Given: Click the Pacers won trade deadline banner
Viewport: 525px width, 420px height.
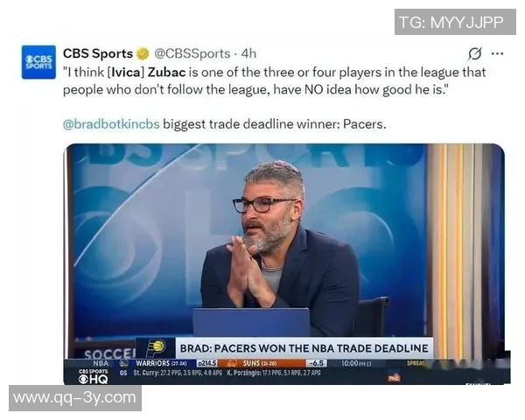Looking at the screenshot, I should point(304,348).
